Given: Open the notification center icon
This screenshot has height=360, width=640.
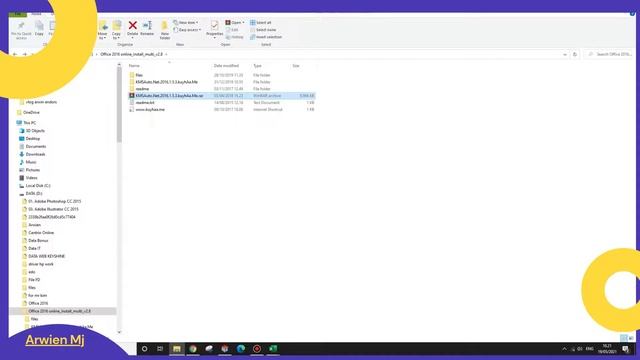Looking at the screenshot, I should tap(626, 349).
